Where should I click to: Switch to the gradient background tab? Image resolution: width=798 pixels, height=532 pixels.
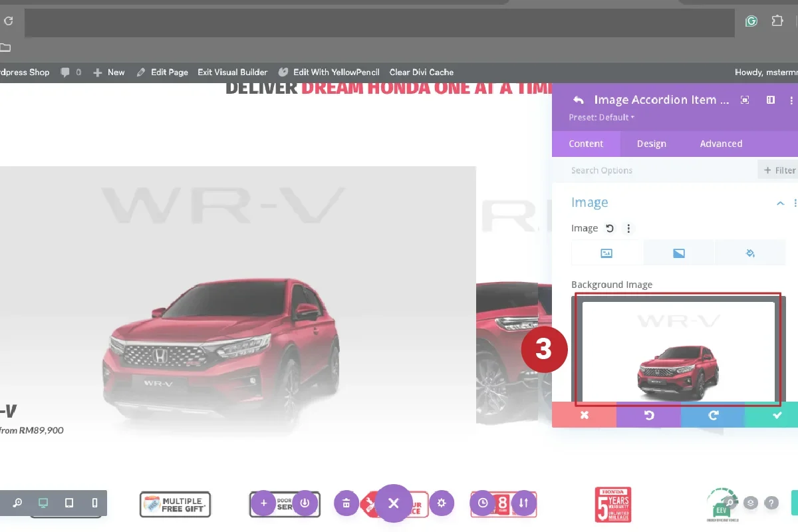pyautogui.click(x=679, y=253)
